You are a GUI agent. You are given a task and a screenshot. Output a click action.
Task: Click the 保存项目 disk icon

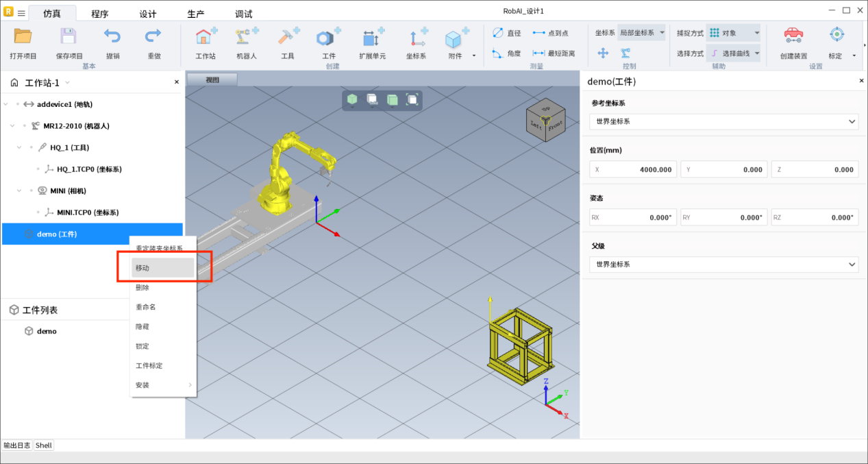[69, 37]
